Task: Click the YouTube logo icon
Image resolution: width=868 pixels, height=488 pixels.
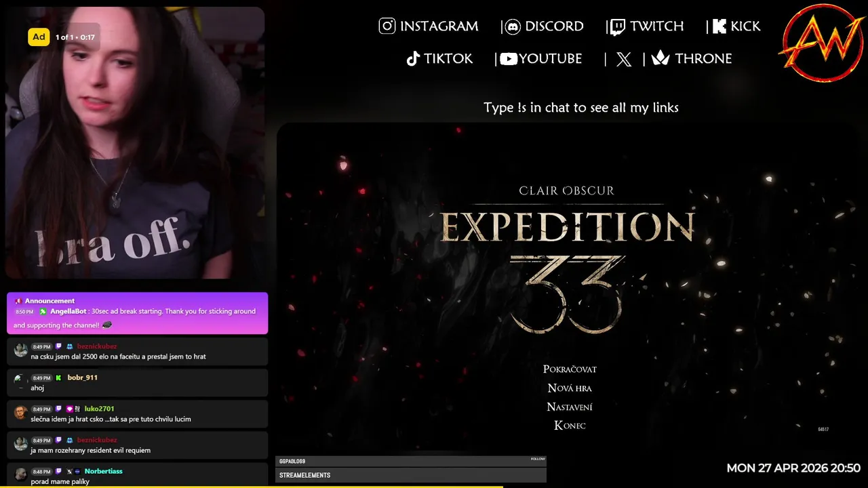Action: (x=509, y=59)
